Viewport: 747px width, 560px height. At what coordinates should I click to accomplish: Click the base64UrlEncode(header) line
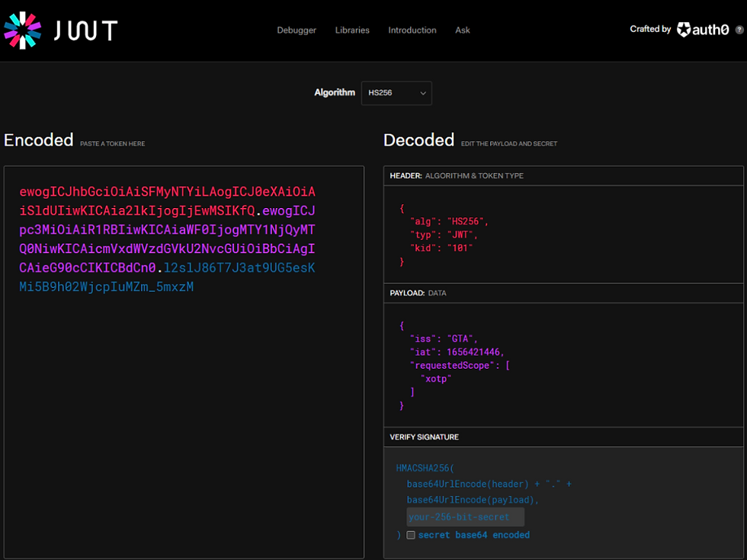click(x=489, y=484)
